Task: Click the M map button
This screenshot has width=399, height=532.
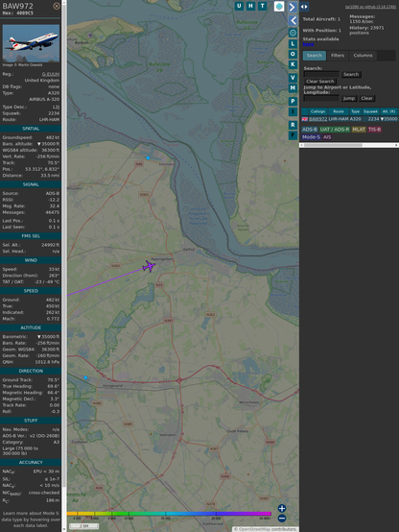Action: pos(293,88)
